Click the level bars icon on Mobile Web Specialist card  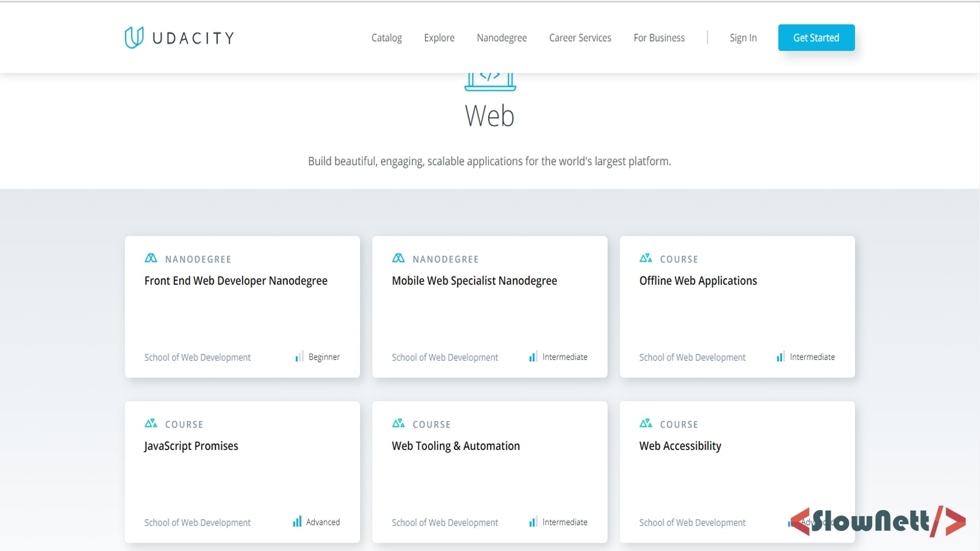[533, 356]
